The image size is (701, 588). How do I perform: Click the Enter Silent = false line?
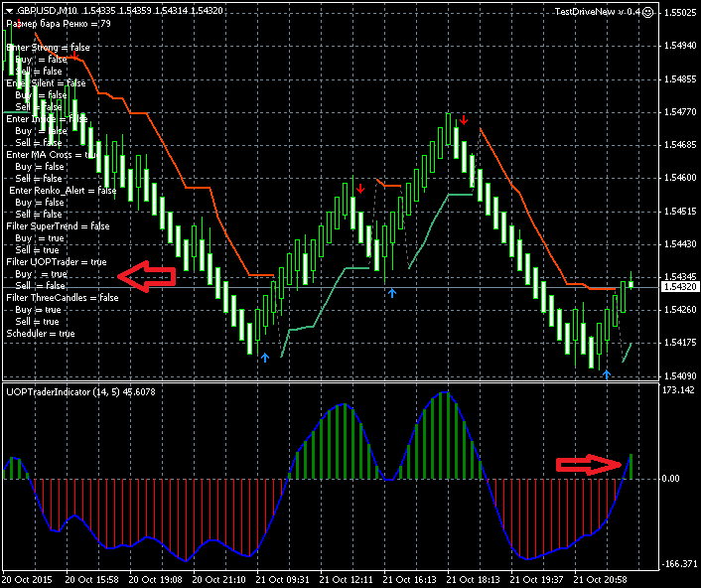point(46,83)
